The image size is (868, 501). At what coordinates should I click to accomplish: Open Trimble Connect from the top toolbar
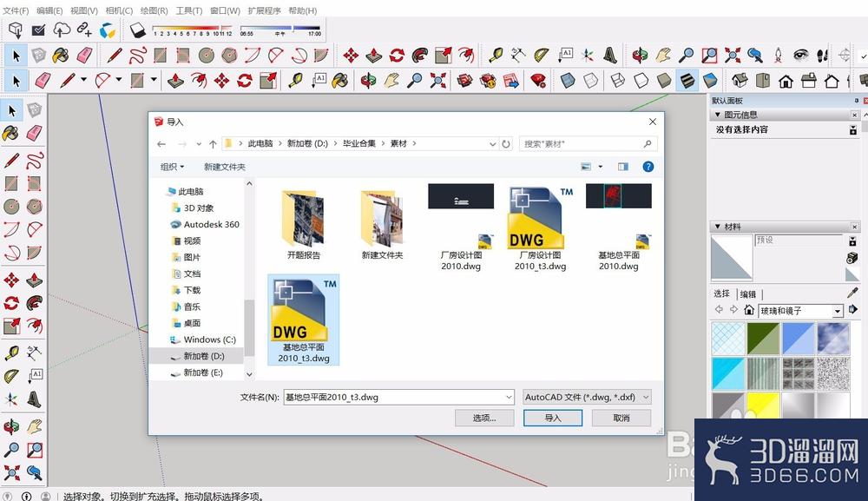(x=107, y=30)
